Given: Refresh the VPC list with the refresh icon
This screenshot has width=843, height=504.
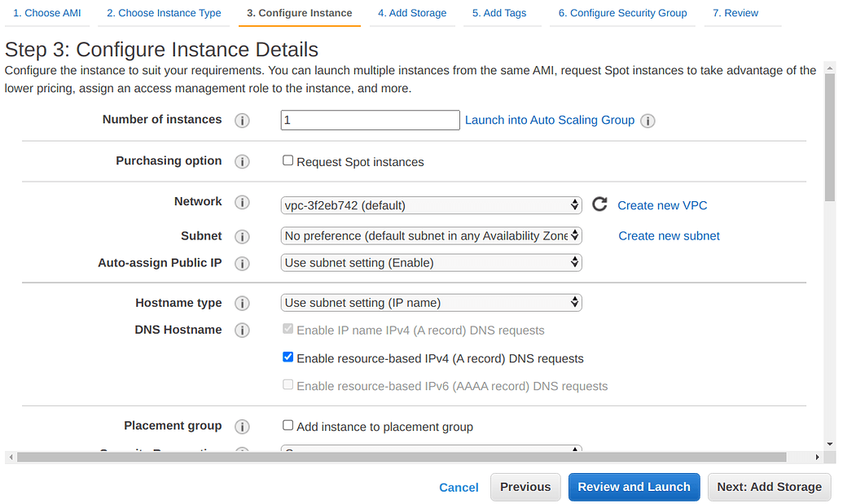Looking at the screenshot, I should (599, 204).
